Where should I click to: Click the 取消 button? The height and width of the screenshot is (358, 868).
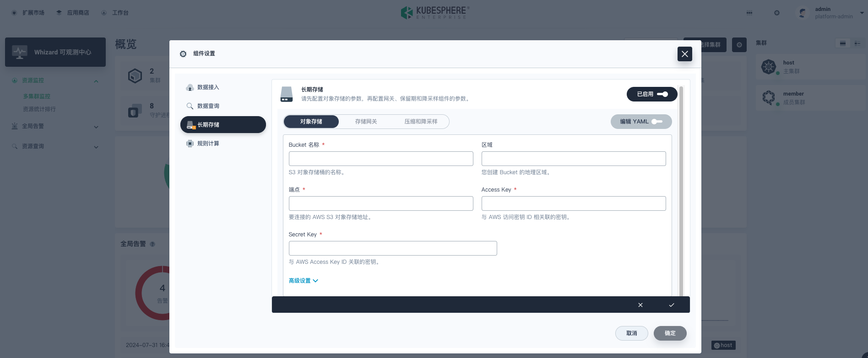(632, 333)
